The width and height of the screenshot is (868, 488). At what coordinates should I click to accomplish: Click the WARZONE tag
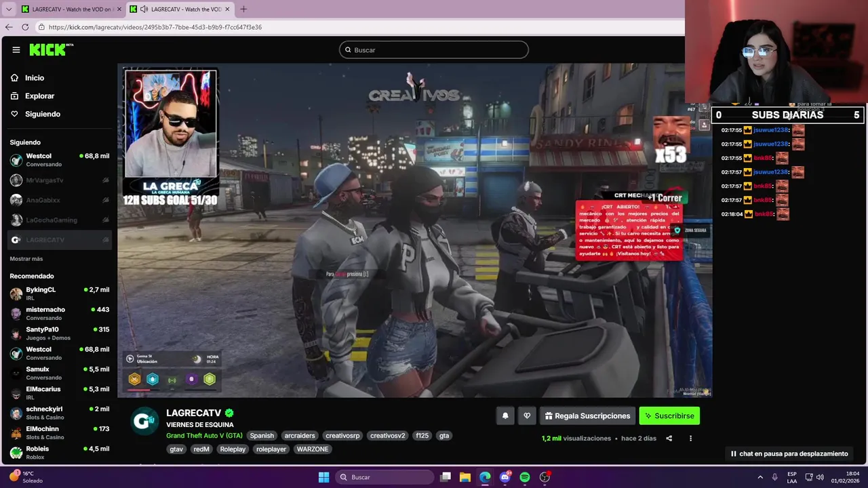click(313, 449)
